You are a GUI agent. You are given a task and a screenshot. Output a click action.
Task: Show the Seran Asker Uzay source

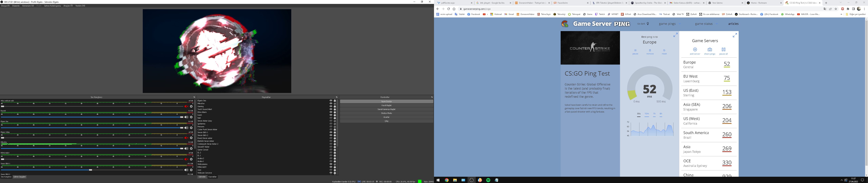(x=331, y=121)
